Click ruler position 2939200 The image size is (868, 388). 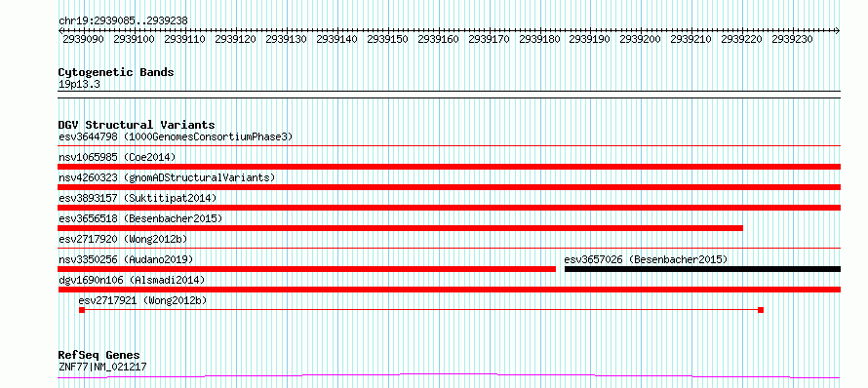point(641,39)
